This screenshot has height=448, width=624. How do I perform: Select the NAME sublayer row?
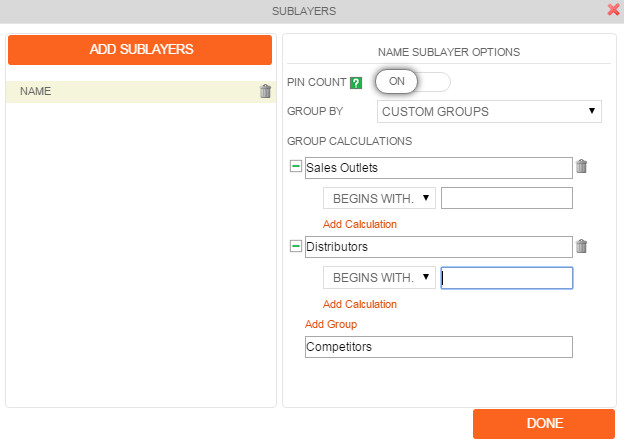click(141, 92)
